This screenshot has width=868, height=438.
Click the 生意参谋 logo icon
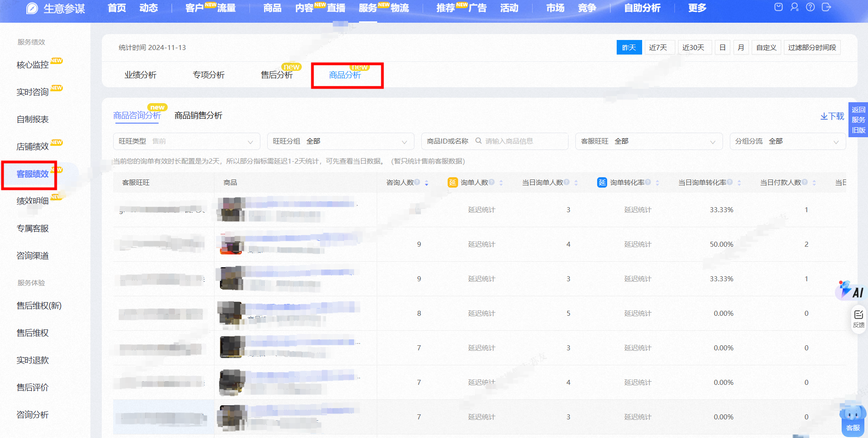click(32, 8)
